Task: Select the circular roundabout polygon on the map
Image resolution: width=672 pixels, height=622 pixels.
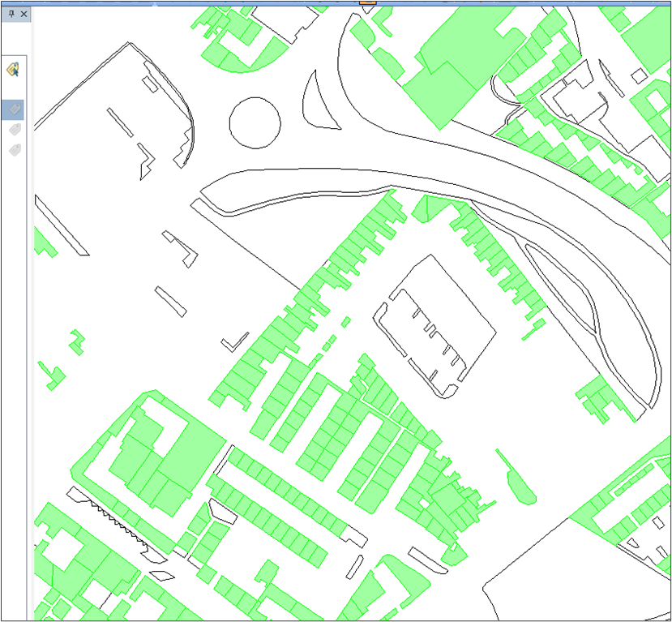Action: [x=255, y=124]
